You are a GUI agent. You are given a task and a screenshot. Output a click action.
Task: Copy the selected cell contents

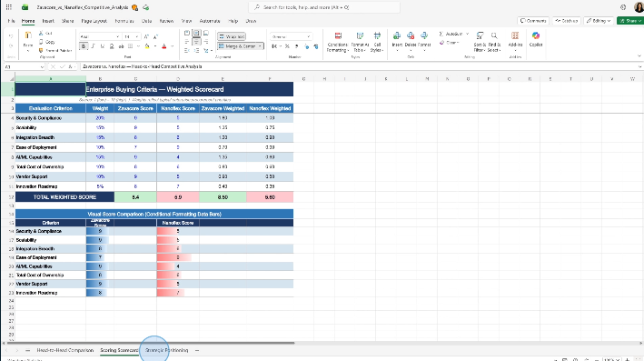click(x=46, y=42)
